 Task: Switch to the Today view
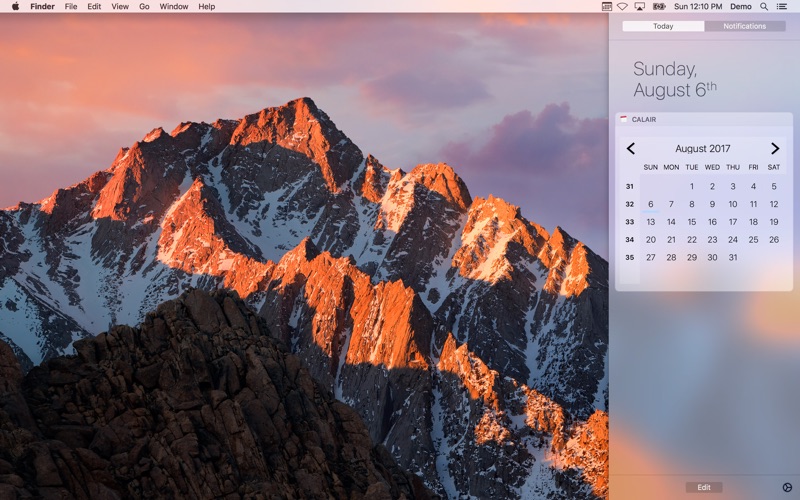point(663,26)
